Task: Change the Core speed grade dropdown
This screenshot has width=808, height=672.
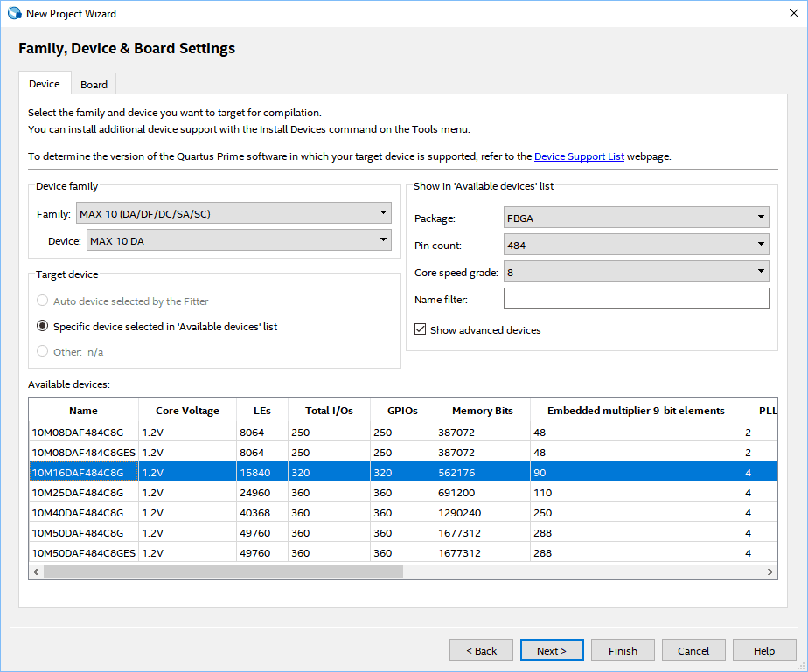Action: pos(636,273)
